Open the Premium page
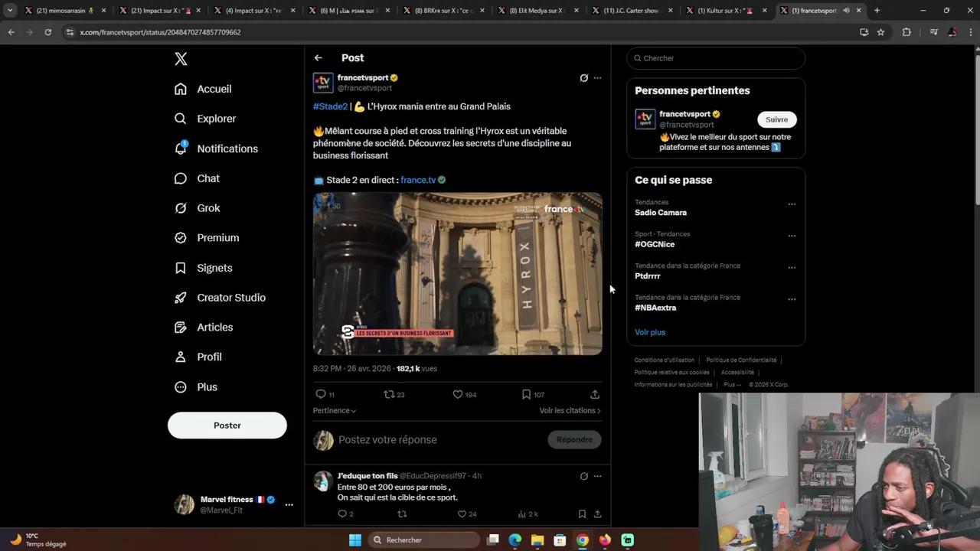Screen dimensions: 980x551 click(x=206, y=238)
